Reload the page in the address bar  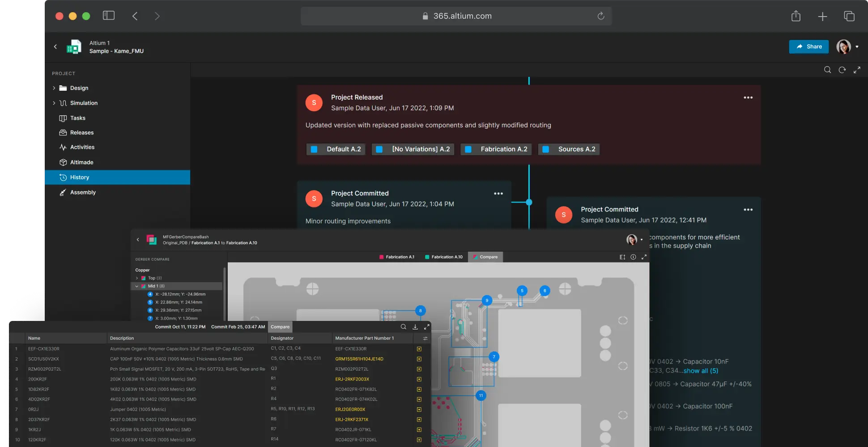601,16
